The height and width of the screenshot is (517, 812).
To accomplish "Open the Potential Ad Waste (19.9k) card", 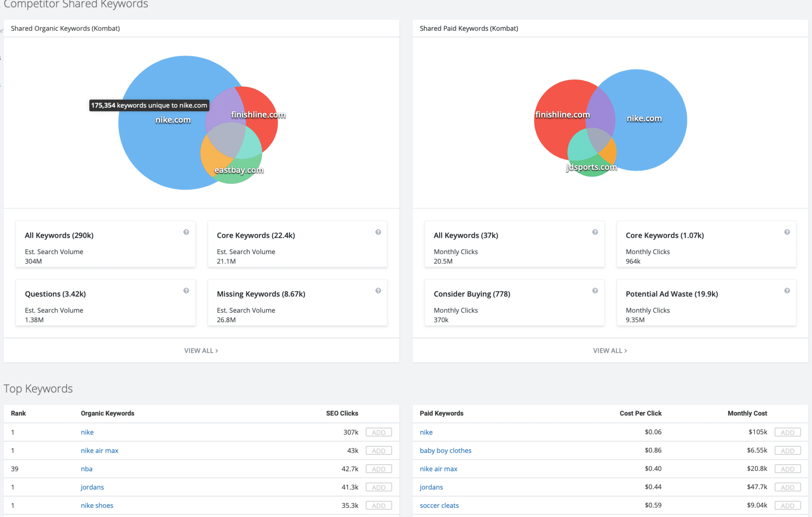I will (x=706, y=303).
